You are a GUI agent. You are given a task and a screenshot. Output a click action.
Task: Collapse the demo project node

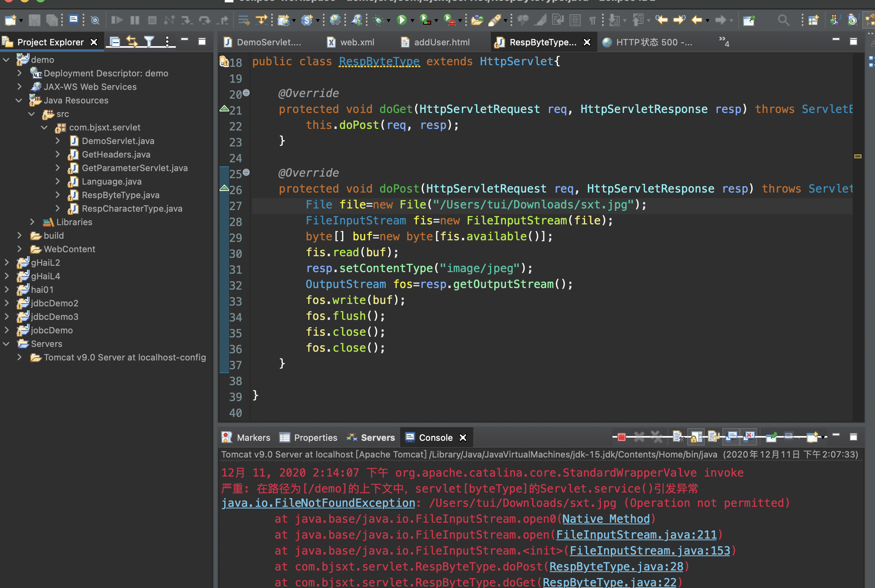coord(6,60)
